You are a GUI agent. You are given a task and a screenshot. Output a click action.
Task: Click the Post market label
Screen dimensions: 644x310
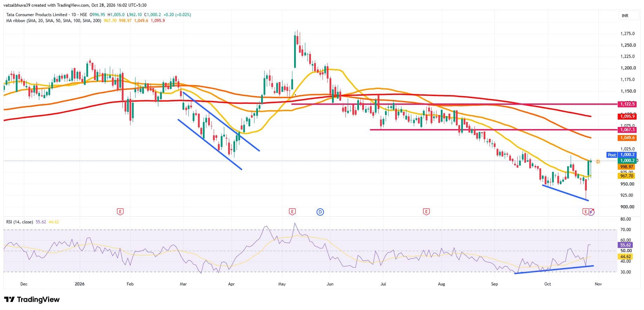pos(612,155)
